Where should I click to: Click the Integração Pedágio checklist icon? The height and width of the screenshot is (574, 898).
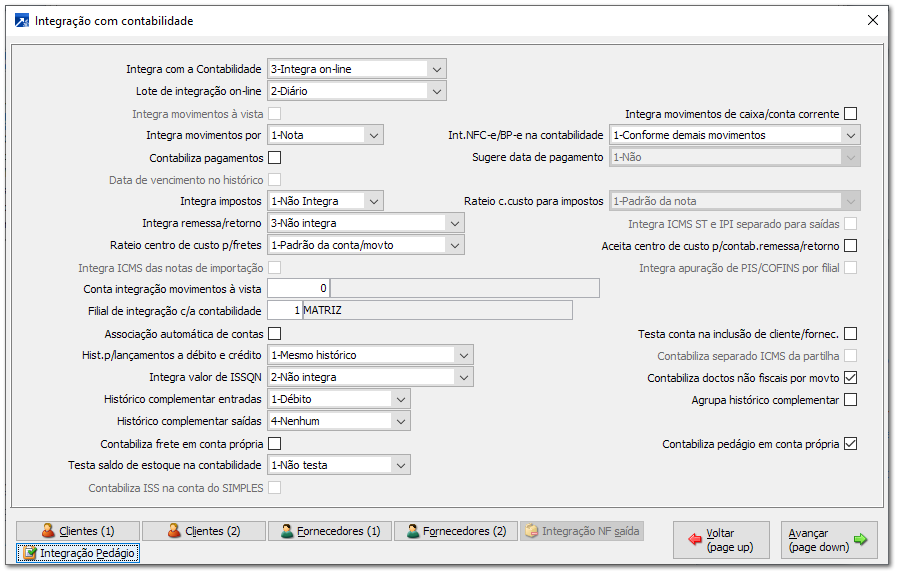[x=30, y=553]
